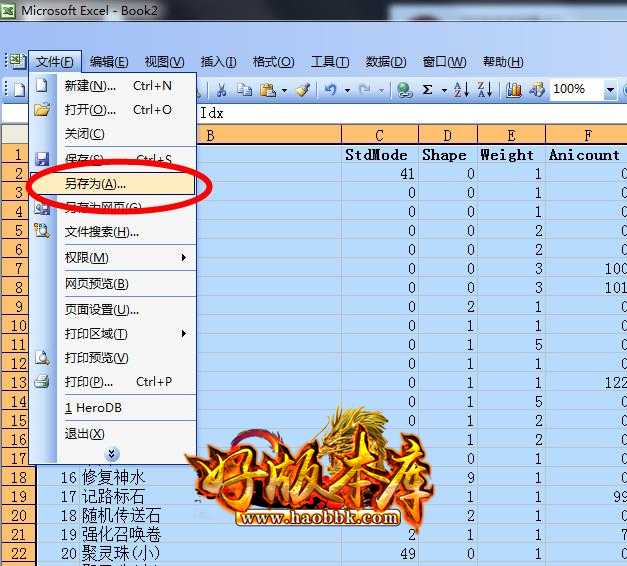Image resolution: width=627 pixels, height=566 pixels.
Task: Click the New workbook toolbar icon
Action: point(19,90)
